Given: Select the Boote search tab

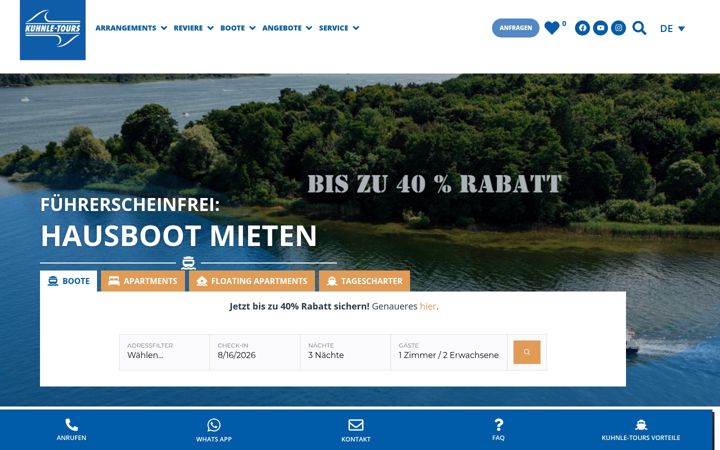Looking at the screenshot, I should (x=69, y=281).
